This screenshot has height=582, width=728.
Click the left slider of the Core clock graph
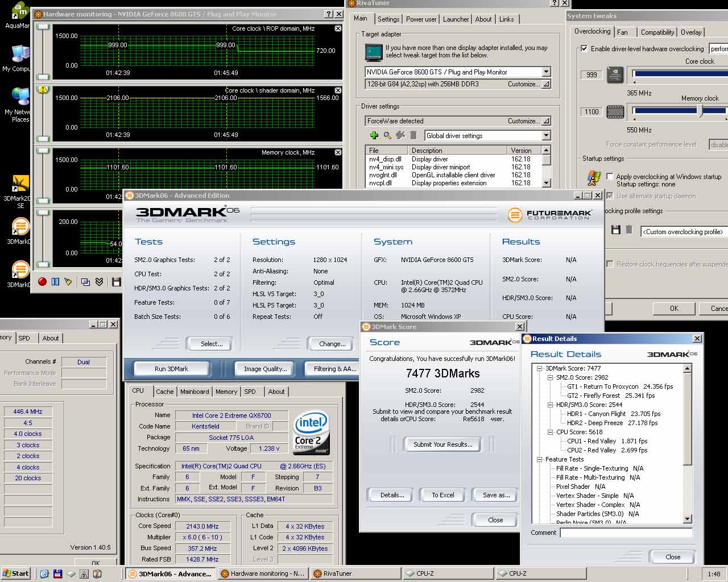pos(43,51)
